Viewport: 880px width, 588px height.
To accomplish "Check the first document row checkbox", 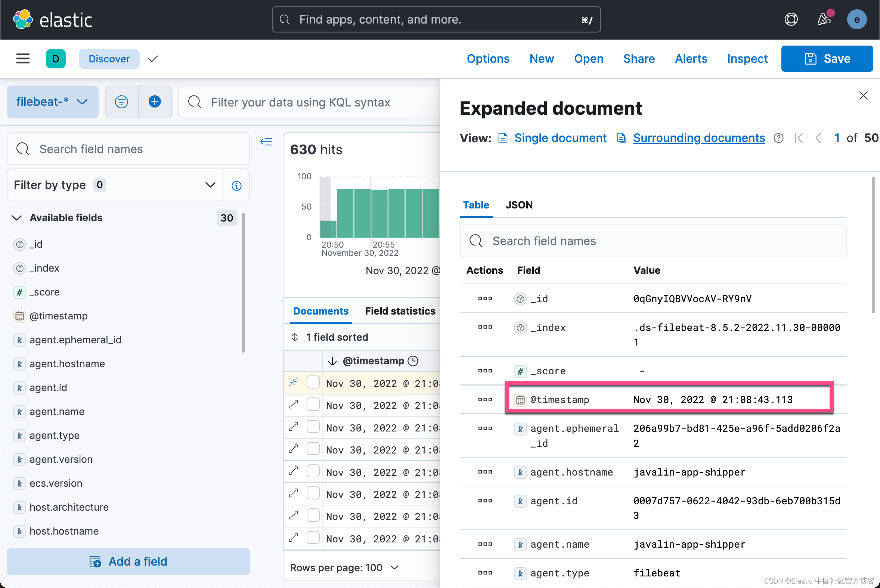I will [313, 382].
